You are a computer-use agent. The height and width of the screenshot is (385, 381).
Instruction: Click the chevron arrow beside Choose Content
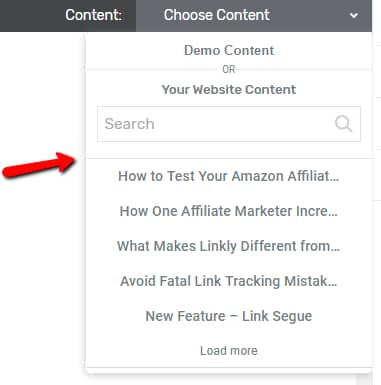pos(354,15)
